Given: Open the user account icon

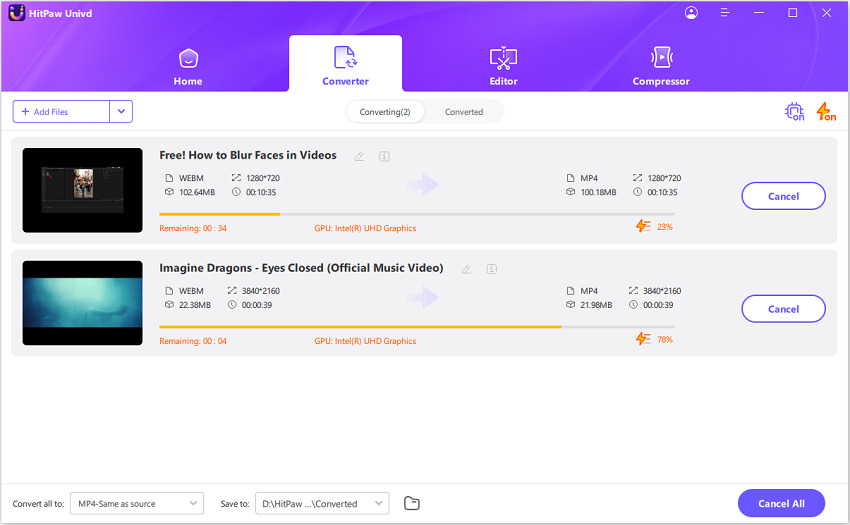Looking at the screenshot, I should coord(691,12).
